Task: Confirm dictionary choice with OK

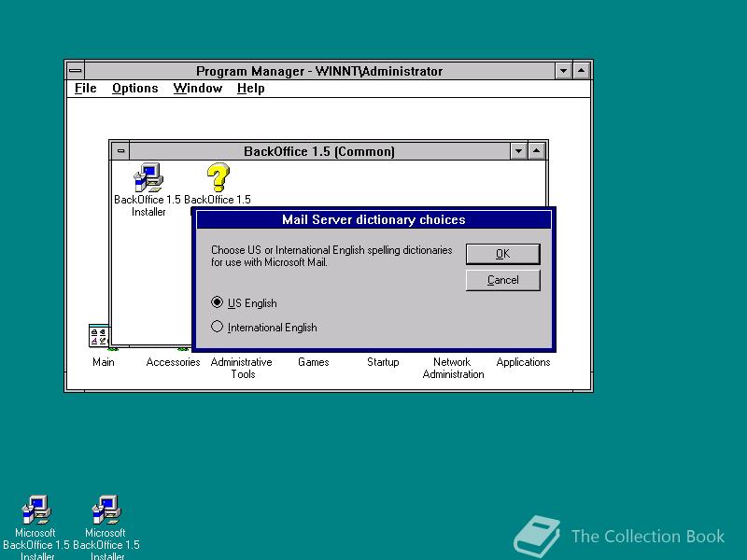Action: click(x=503, y=254)
